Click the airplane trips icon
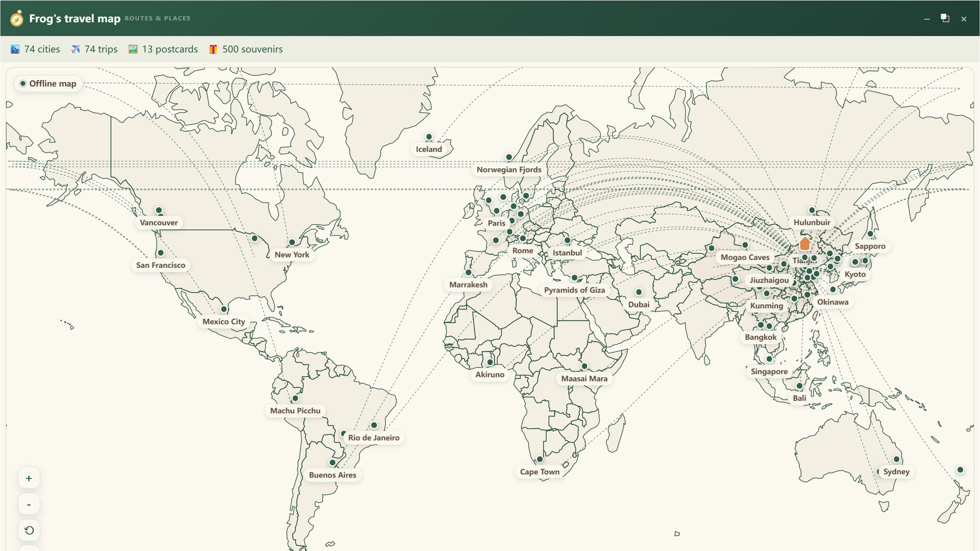The width and height of the screenshot is (980, 551). (76, 49)
